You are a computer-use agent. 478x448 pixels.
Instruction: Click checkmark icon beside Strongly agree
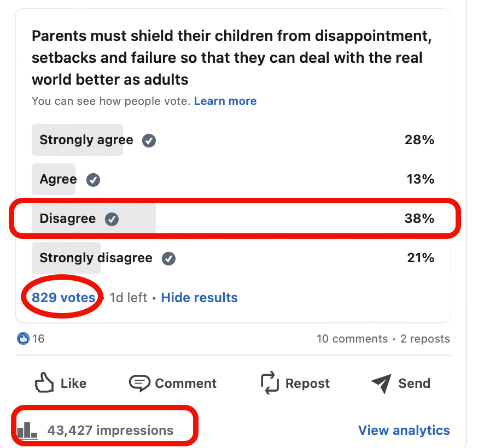pos(149,140)
